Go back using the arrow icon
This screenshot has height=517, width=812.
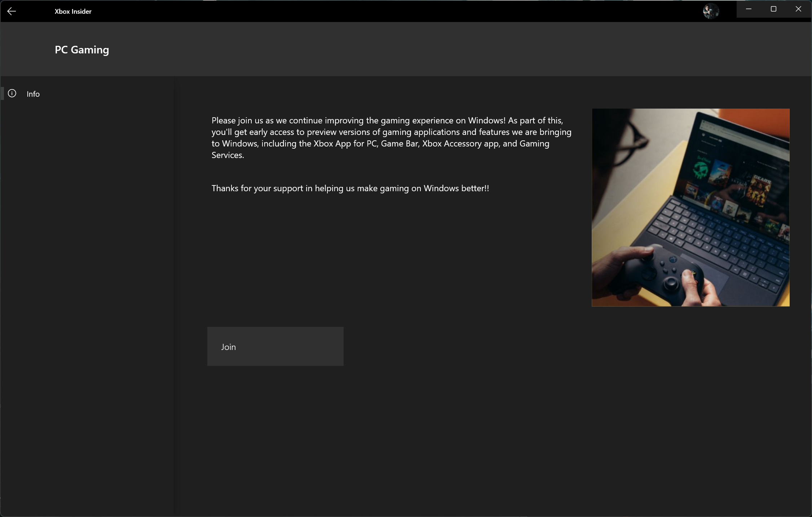pos(12,11)
